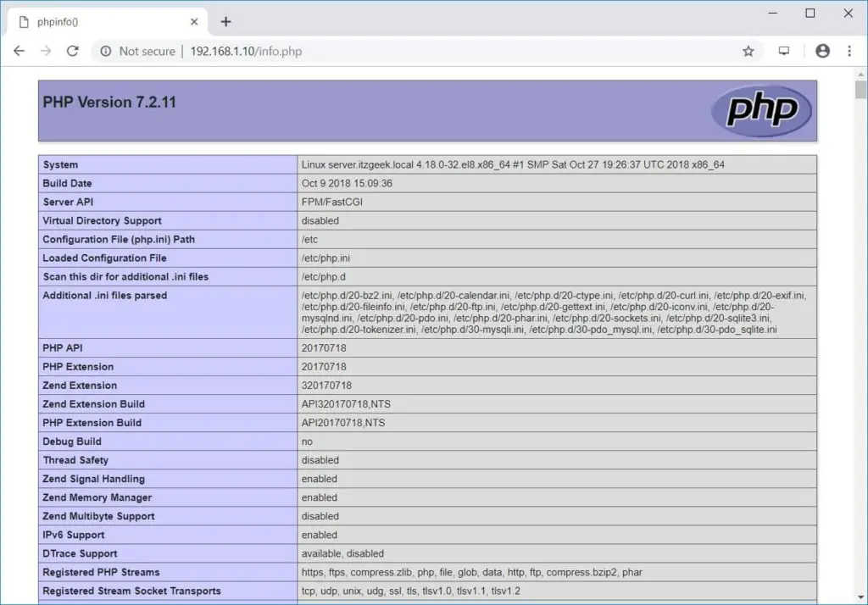Click the Thread Safety label
This screenshot has width=868, height=605.
(75, 460)
